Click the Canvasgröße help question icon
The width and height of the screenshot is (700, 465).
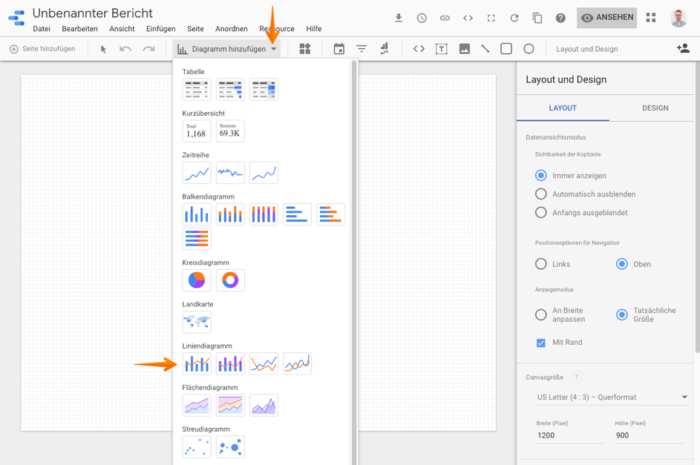pyautogui.click(x=576, y=377)
